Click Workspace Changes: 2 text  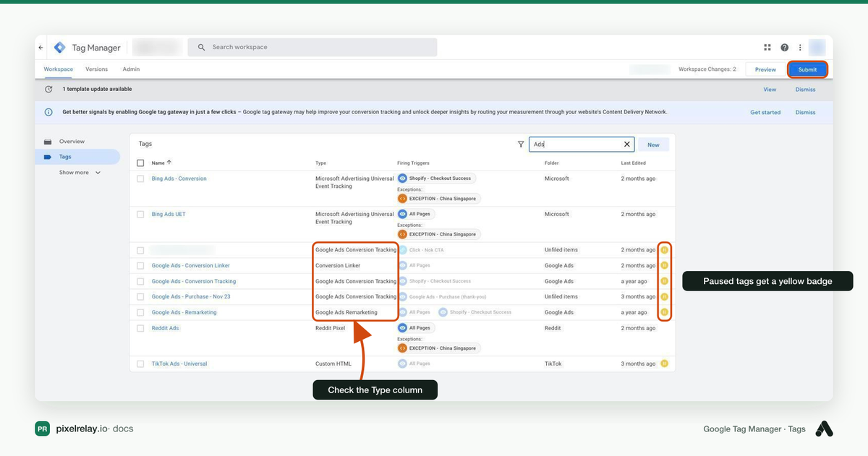707,69
